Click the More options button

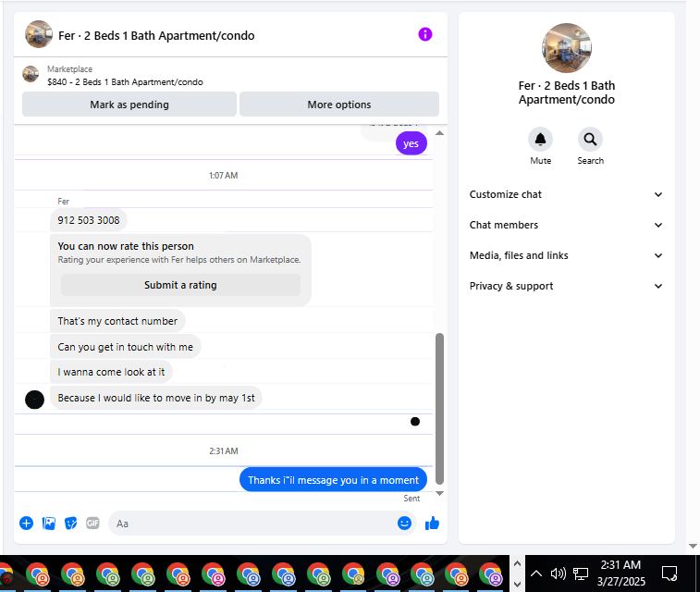pyautogui.click(x=339, y=105)
